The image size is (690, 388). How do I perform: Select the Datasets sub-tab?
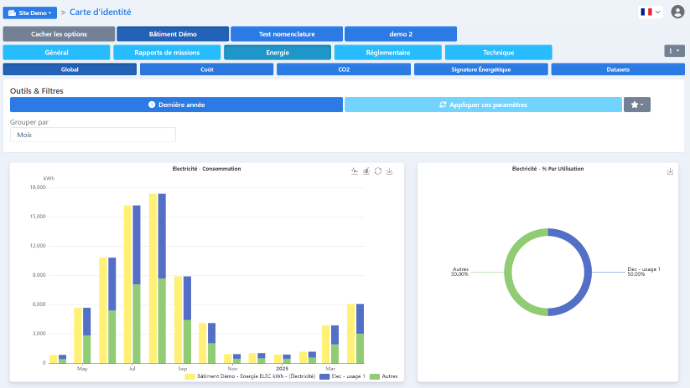(x=618, y=70)
